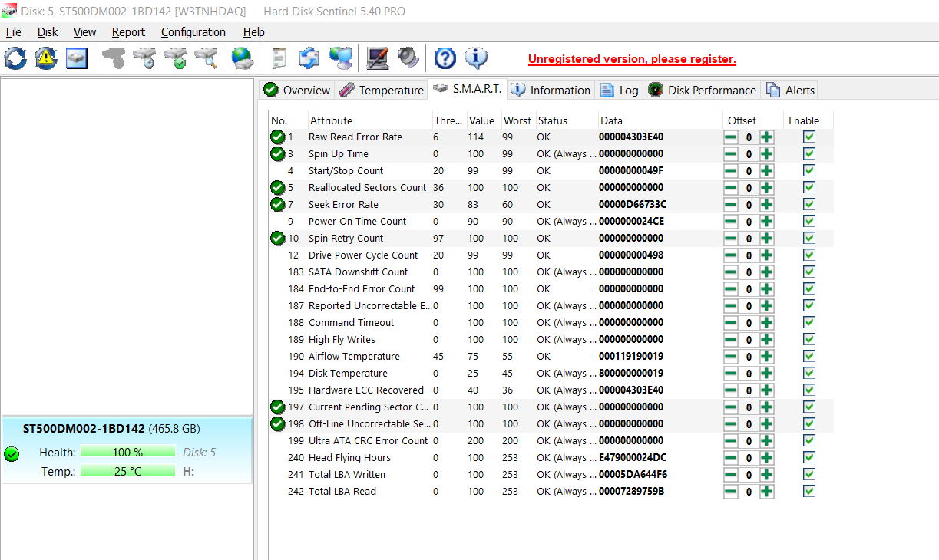Toggle Enable checkbox for Seek Error Rate
Viewport: 939px width, 560px height.
808,204
